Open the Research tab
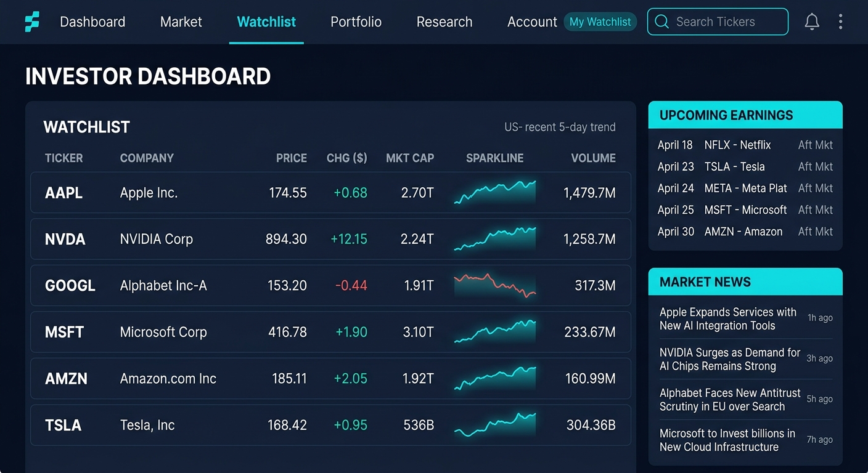This screenshot has width=868, height=473. point(444,22)
